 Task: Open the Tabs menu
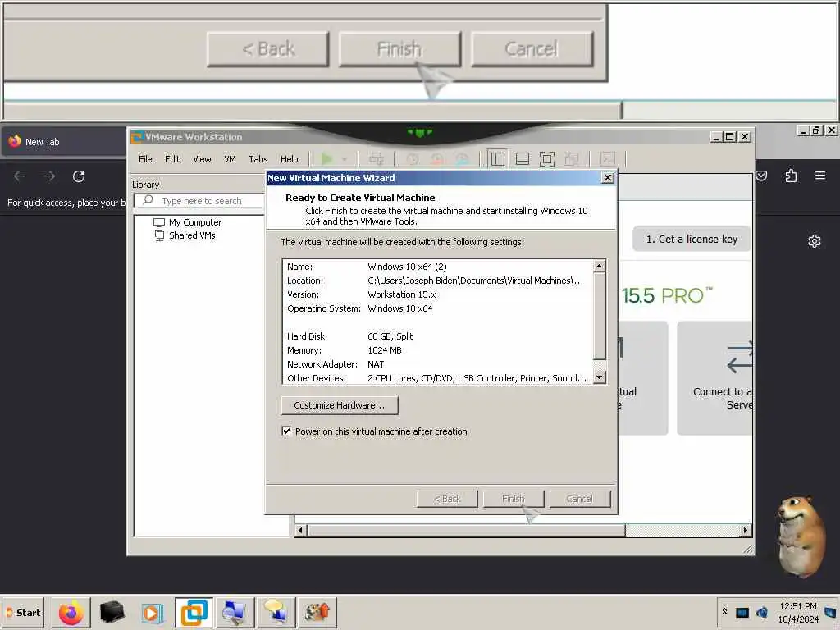[258, 159]
